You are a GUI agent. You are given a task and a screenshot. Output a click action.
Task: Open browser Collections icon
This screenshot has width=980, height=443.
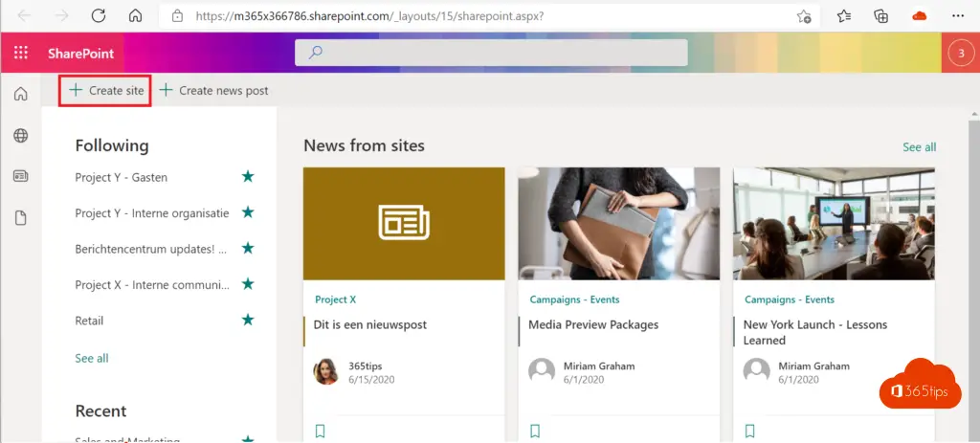click(881, 16)
